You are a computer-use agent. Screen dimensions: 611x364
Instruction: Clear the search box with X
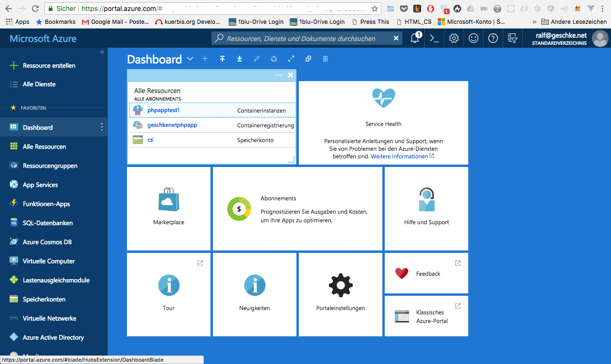[396, 38]
